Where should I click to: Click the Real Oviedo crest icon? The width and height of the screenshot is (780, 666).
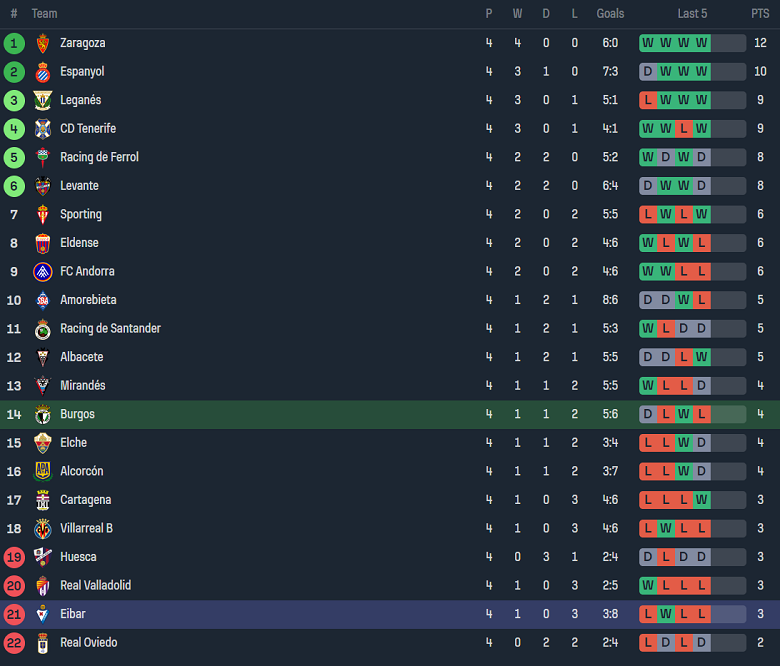tap(42, 643)
